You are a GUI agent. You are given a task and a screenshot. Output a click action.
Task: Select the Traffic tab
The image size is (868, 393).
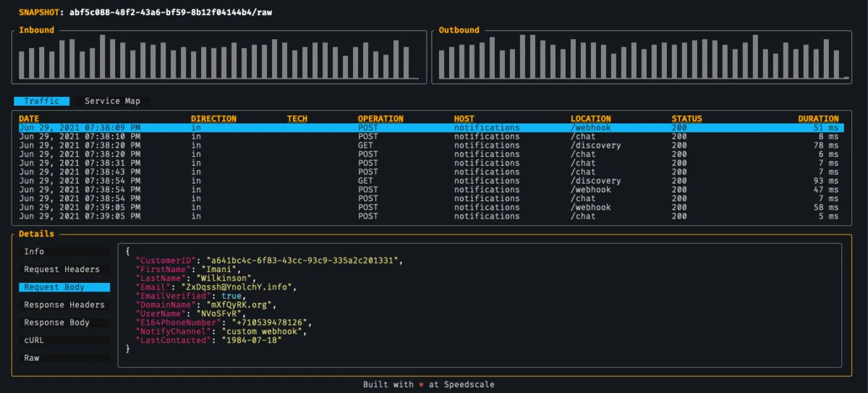[41, 101]
